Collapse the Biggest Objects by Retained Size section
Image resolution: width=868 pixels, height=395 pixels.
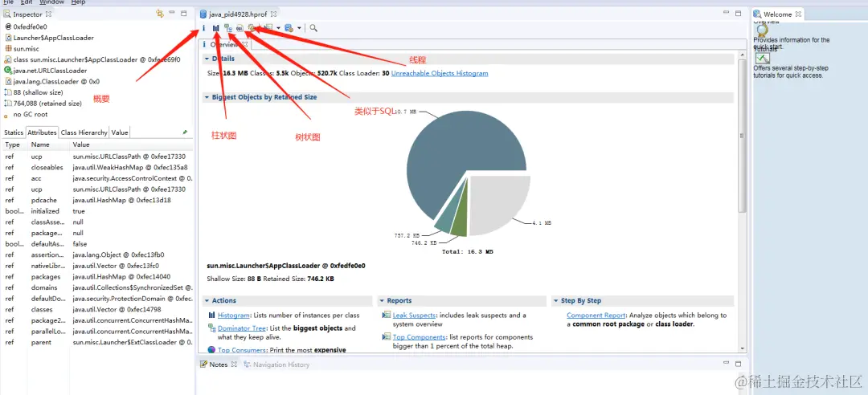click(x=207, y=97)
